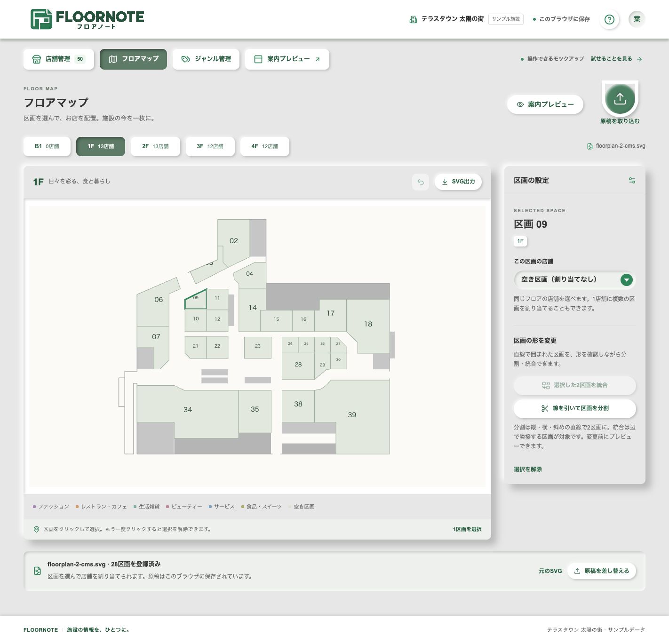
Task: Open the 空き区画 store dropdown arrow
Action: coord(626,280)
